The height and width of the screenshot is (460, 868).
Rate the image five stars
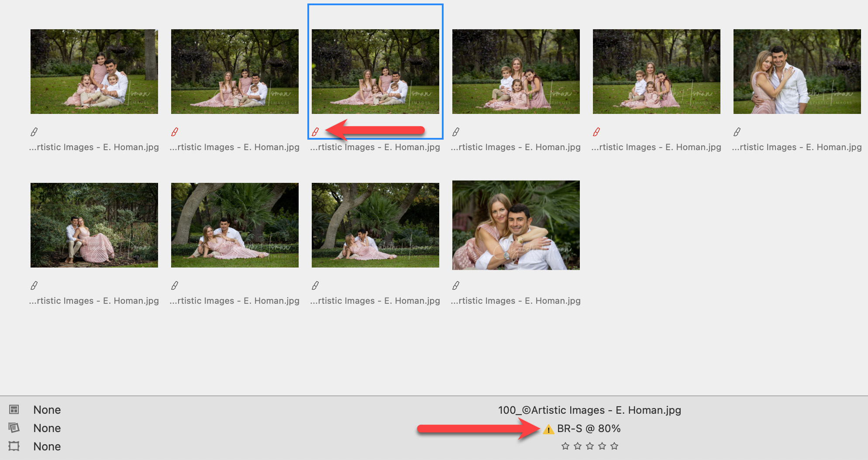coord(614,446)
